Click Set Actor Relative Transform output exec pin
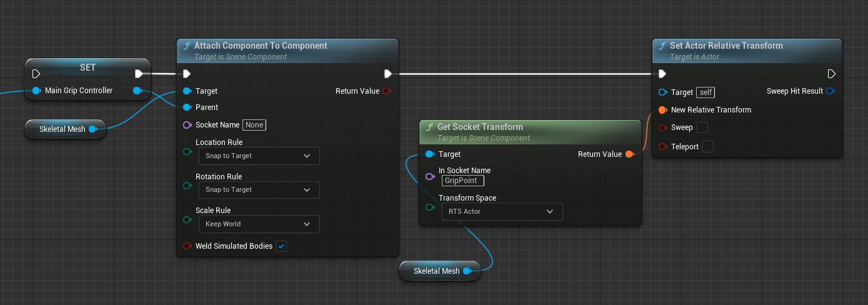 tap(831, 74)
